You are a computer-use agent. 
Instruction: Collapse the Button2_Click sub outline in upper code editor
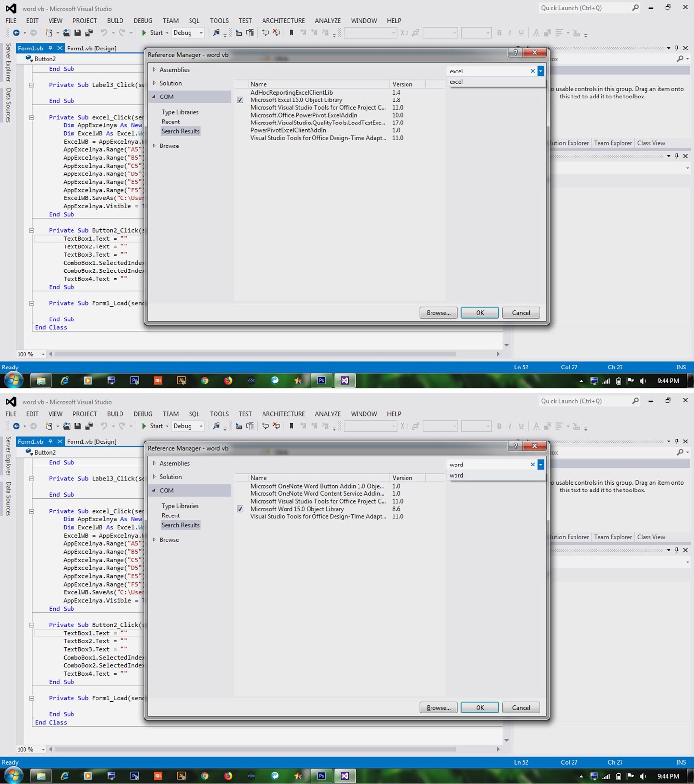32,230
